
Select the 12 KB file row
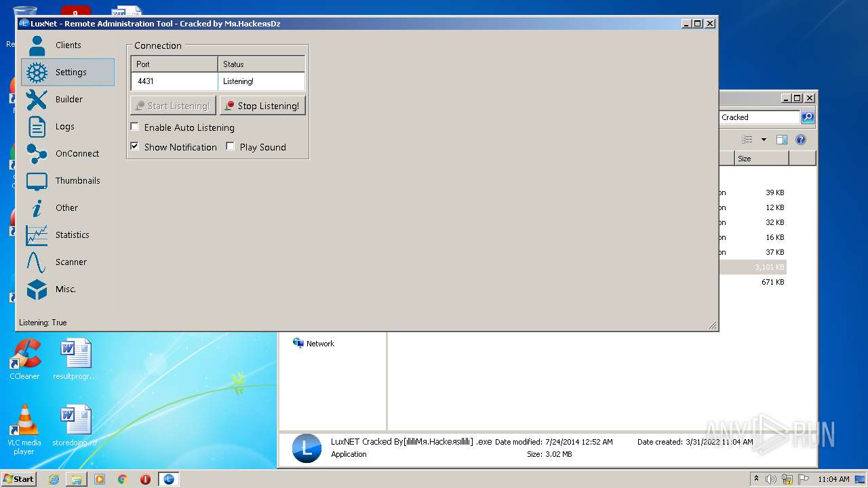(753, 207)
